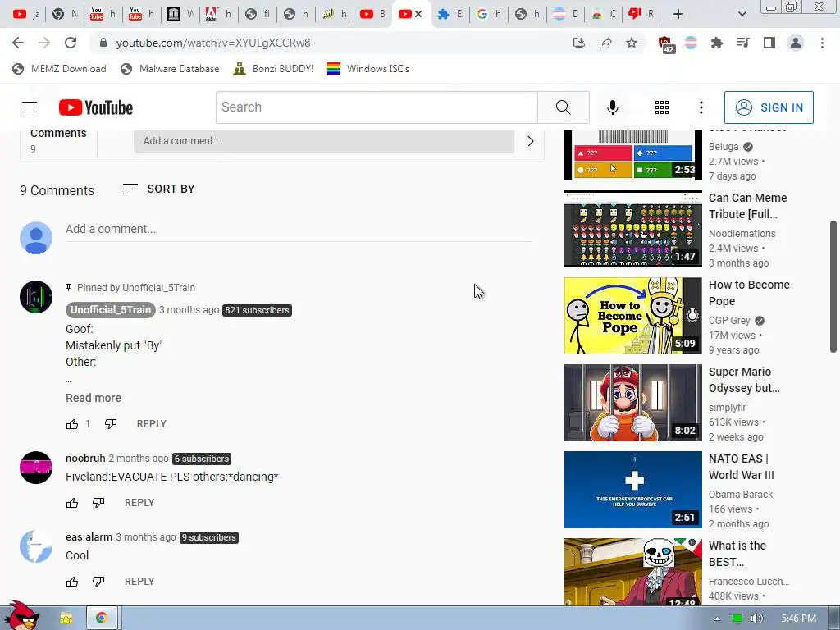
Task: Open the taskbar volume speaker icon
Action: pyautogui.click(x=756, y=619)
